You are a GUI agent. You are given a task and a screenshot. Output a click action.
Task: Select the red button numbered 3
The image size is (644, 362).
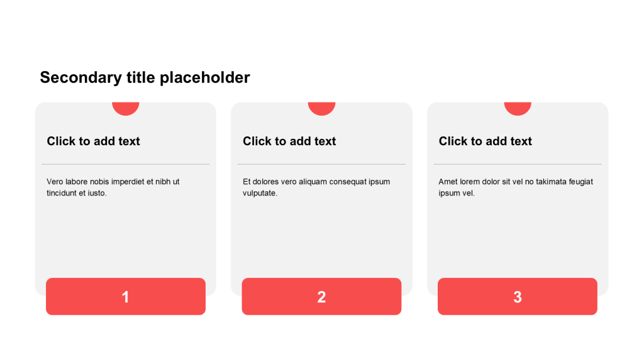click(x=518, y=297)
